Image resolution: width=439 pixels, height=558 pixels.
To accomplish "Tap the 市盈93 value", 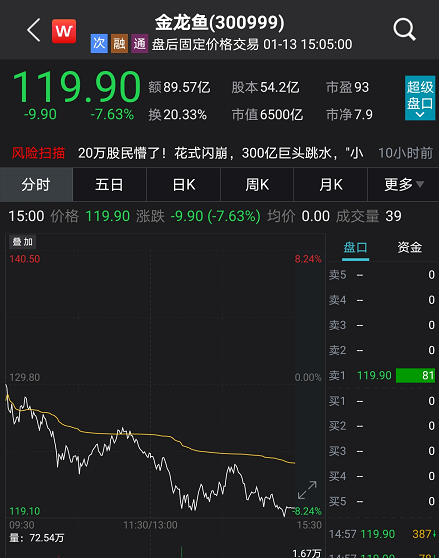I will (348, 87).
